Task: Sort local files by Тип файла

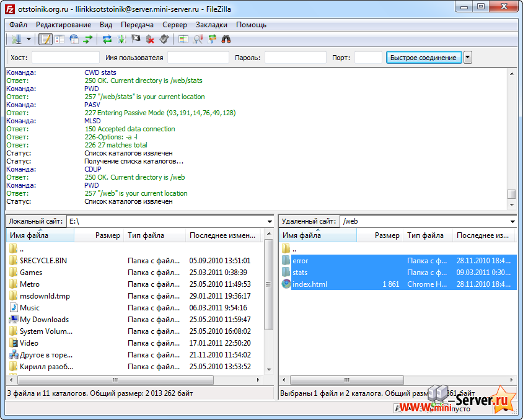Action: [155, 235]
